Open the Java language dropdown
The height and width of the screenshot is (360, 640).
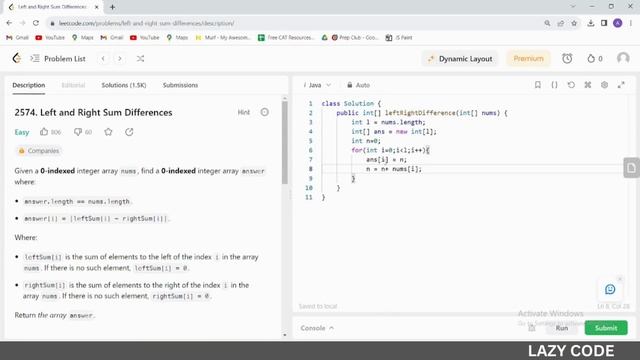[x=317, y=85]
